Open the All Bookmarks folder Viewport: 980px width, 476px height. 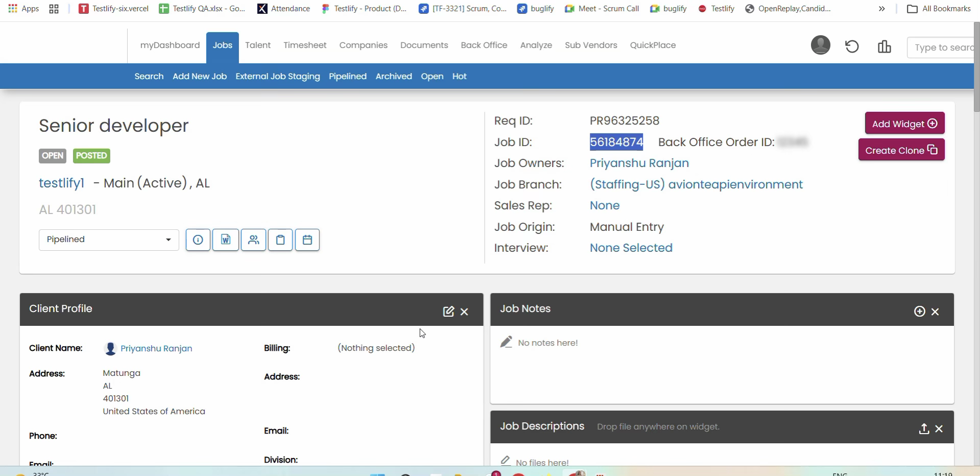pos(939,9)
